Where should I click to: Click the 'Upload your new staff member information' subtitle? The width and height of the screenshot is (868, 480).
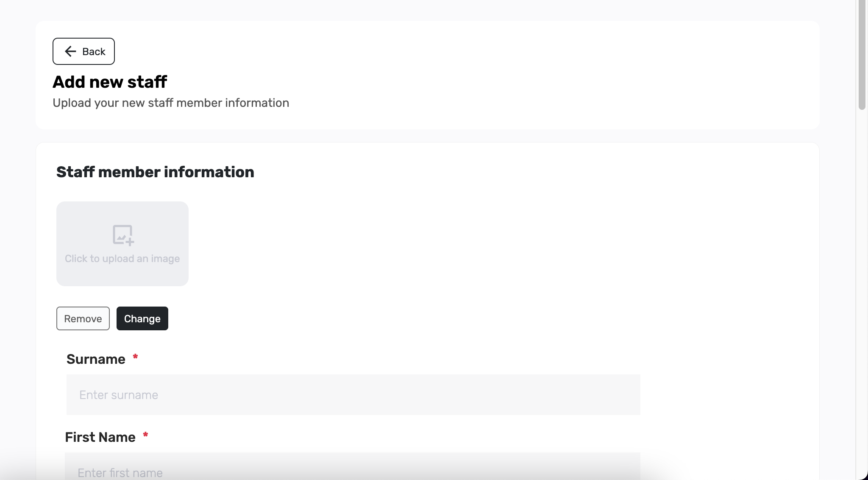pos(171,103)
